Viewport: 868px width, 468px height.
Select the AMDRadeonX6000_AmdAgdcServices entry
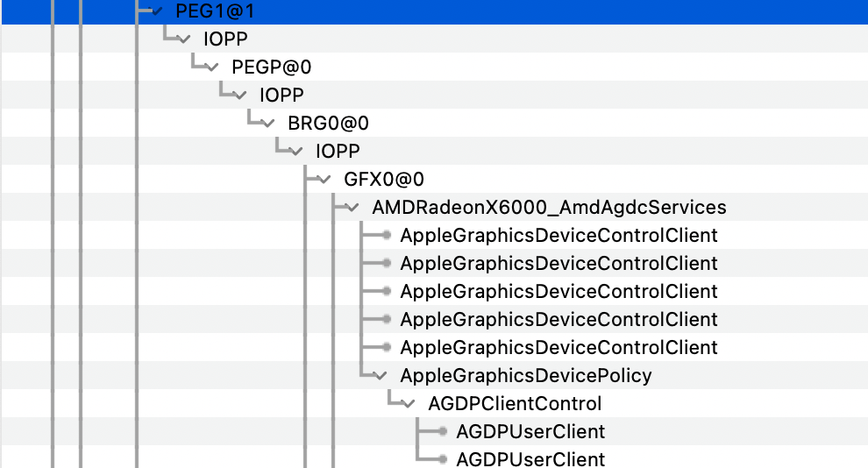549,208
